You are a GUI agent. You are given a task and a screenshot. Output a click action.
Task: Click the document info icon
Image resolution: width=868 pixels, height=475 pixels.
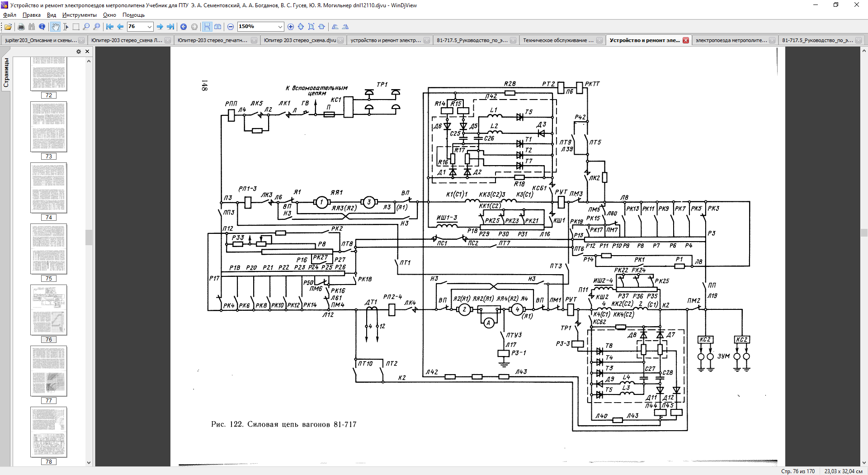pos(42,27)
